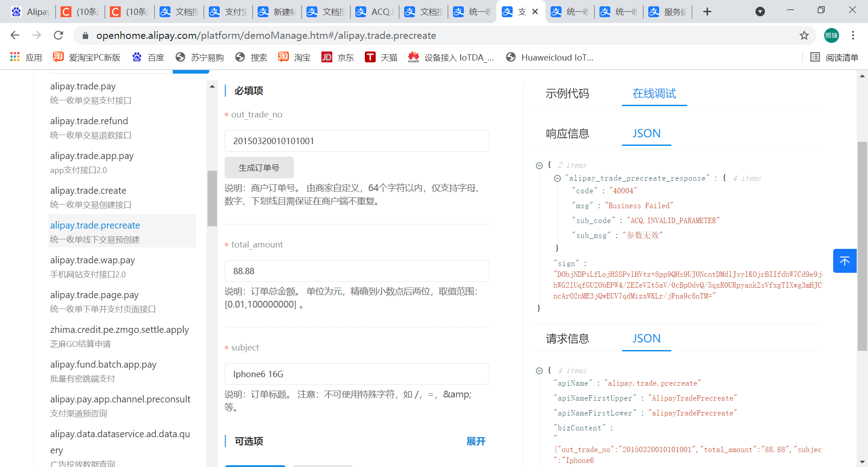Screen dimensions: 868x467
Task: Click the "ACQ.INVALID_PARAMETER" sub_code value
Action: (673, 221)
